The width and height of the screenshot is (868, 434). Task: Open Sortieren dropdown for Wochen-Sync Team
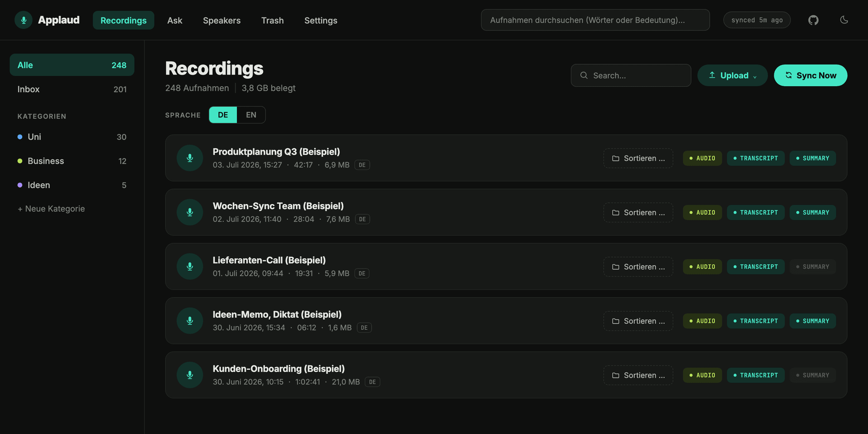638,212
